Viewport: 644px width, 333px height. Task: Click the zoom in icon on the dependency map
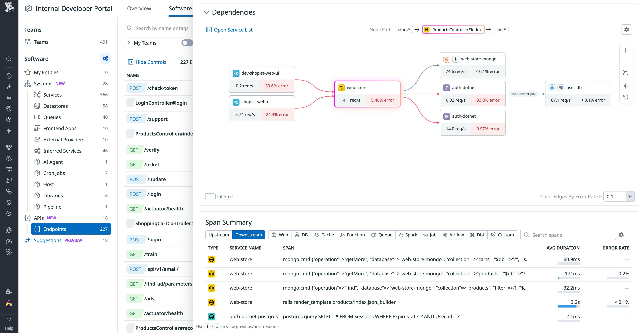626,50
